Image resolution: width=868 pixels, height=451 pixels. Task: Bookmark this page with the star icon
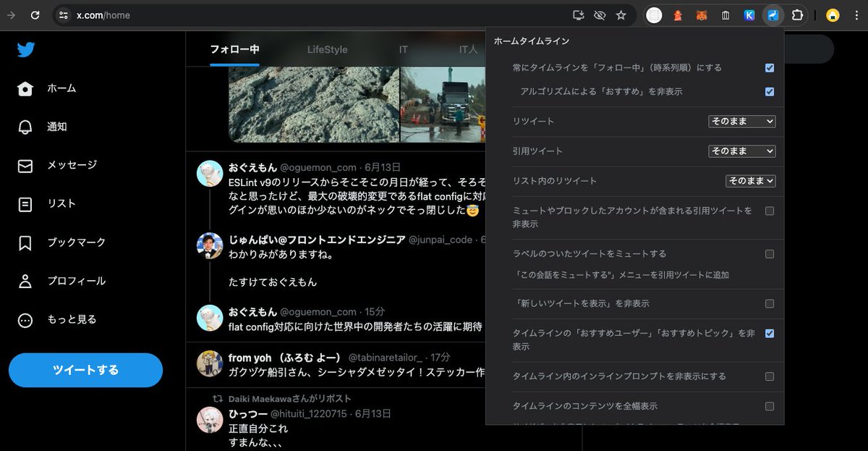[x=621, y=14]
